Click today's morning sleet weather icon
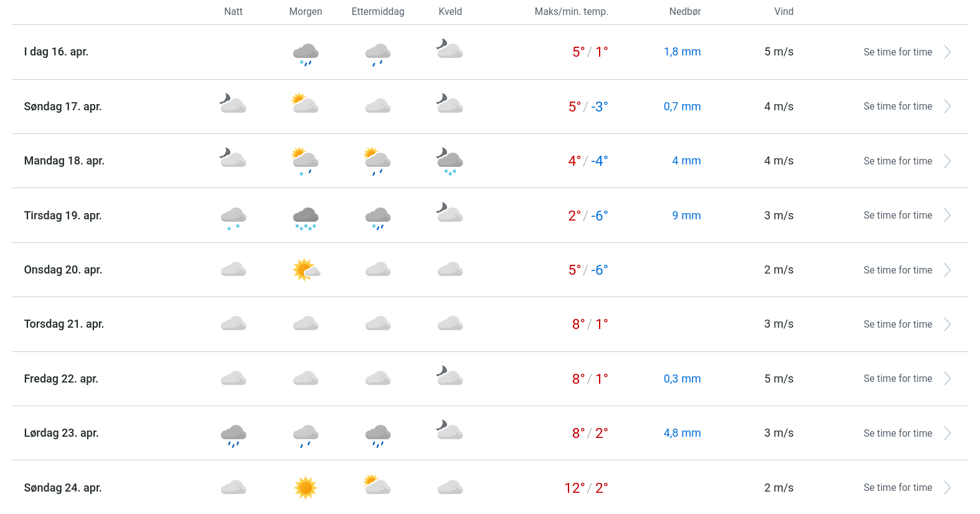Viewport: 980px width, 514px height. (x=306, y=54)
